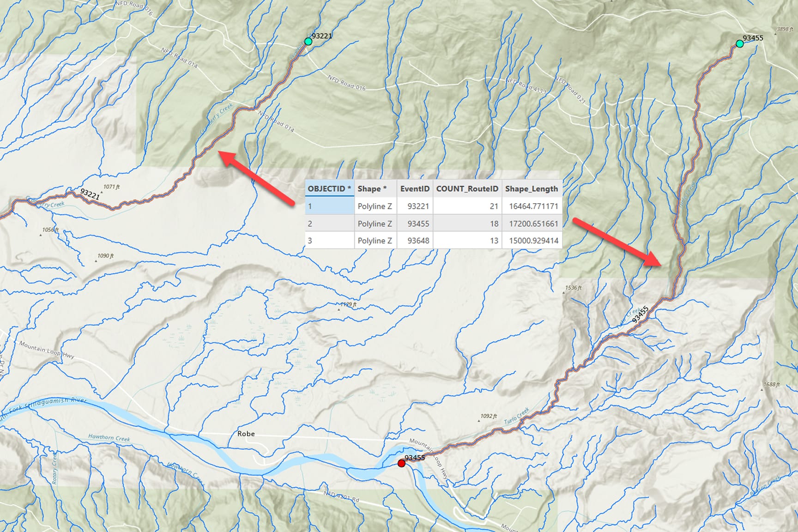Select the Shape_Length column header
Screen dimensions: 798x532
532,189
